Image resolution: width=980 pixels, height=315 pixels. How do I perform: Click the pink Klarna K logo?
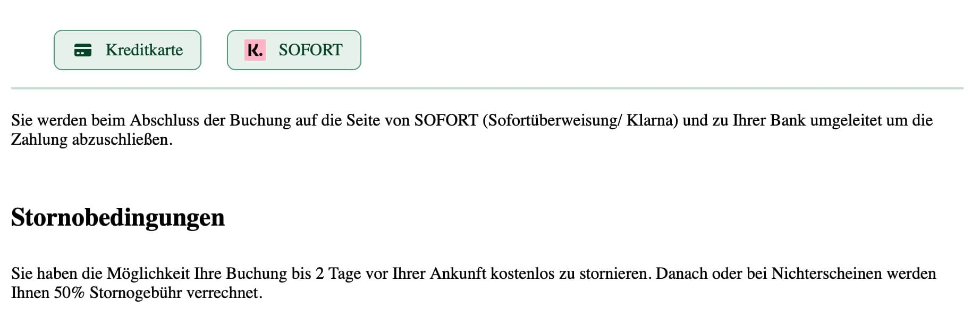click(255, 50)
